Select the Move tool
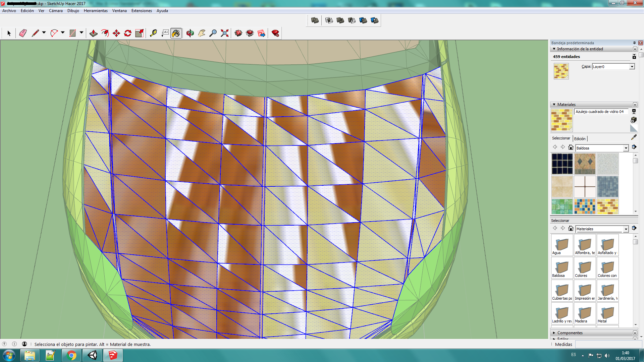 (116, 33)
